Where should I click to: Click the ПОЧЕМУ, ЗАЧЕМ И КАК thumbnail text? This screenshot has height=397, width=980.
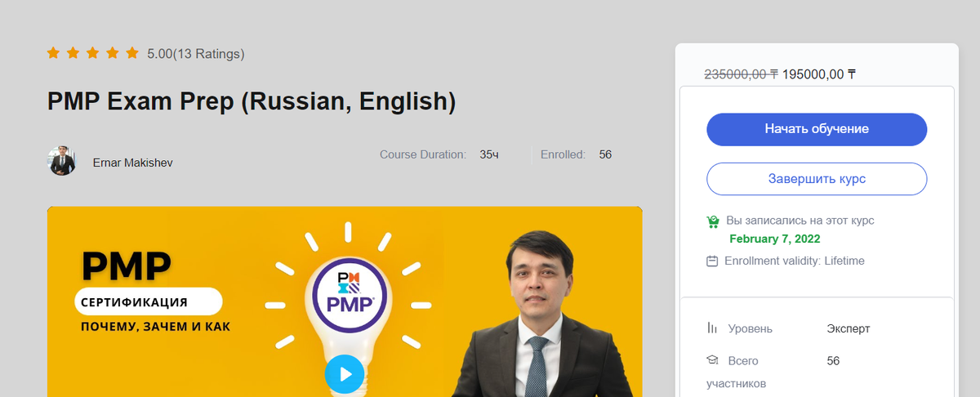(155, 328)
